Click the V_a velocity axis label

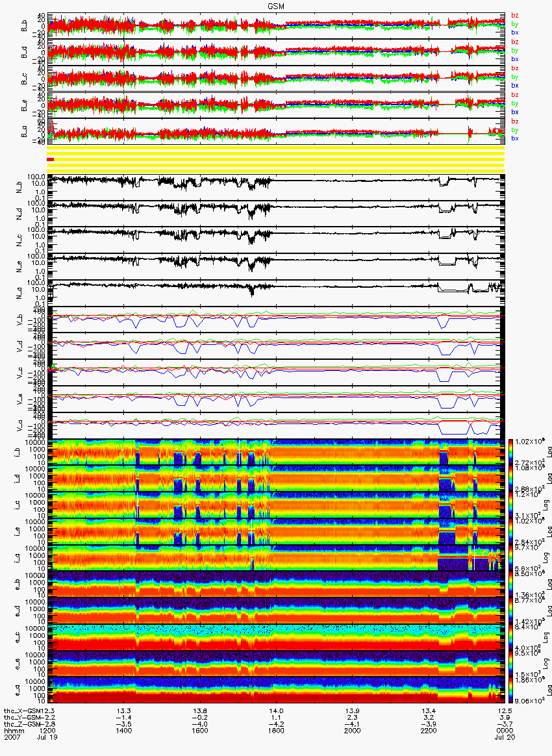19,426
